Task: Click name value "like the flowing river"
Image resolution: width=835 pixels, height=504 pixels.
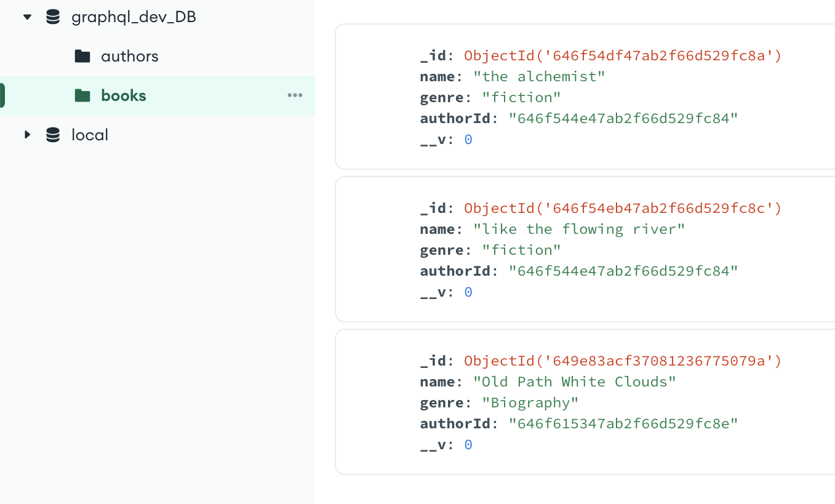Action: tap(579, 230)
